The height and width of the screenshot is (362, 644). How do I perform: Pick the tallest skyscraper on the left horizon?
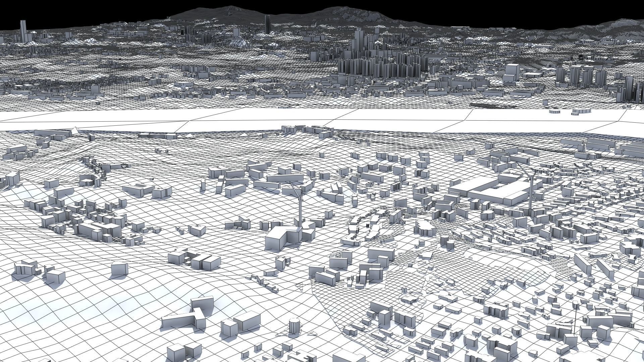23,31
